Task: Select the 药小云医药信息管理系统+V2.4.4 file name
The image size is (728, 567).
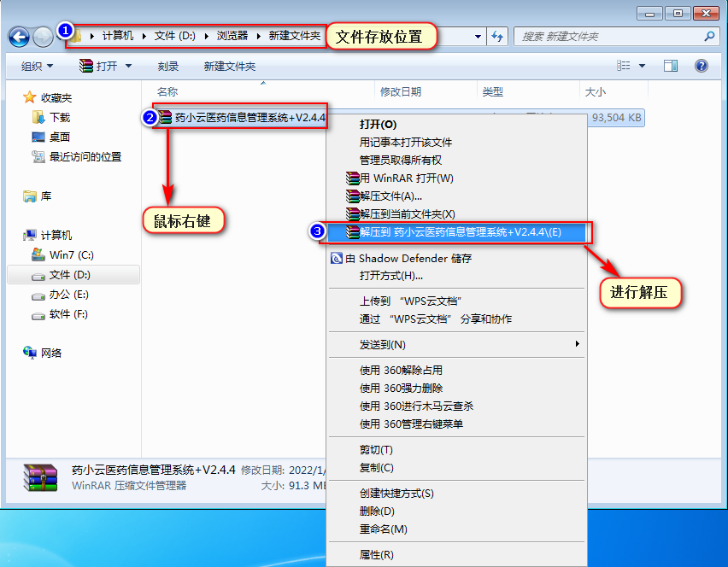Action: 250,118
